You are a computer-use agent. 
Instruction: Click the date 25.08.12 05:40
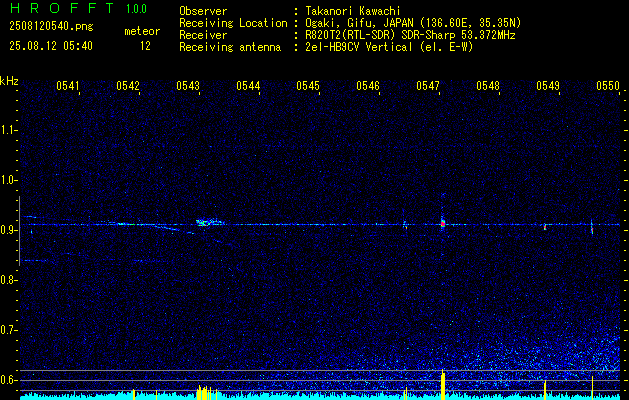pos(51,46)
